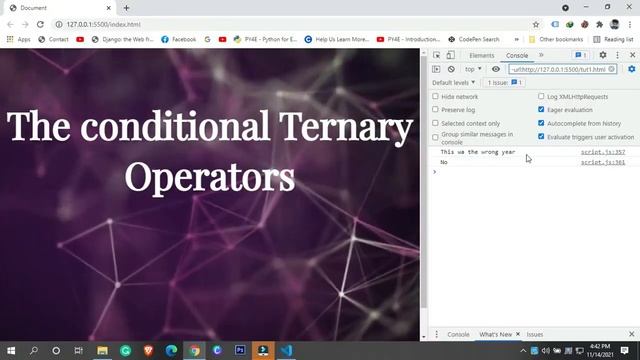Image resolution: width=640 pixels, height=360 pixels.
Task: Show more bookmarks chevron
Action: [x=516, y=39]
